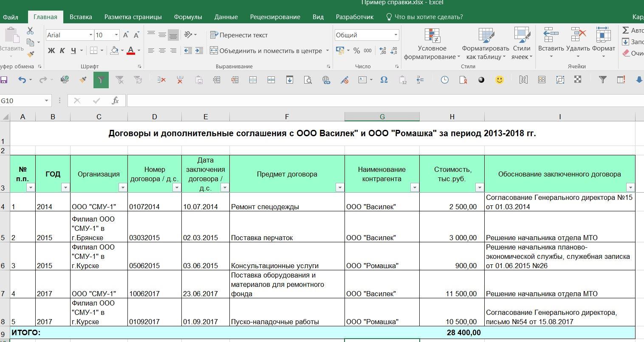Switch to the Разметка страницы tab
The height and width of the screenshot is (342, 644).
tap(133, 17)
